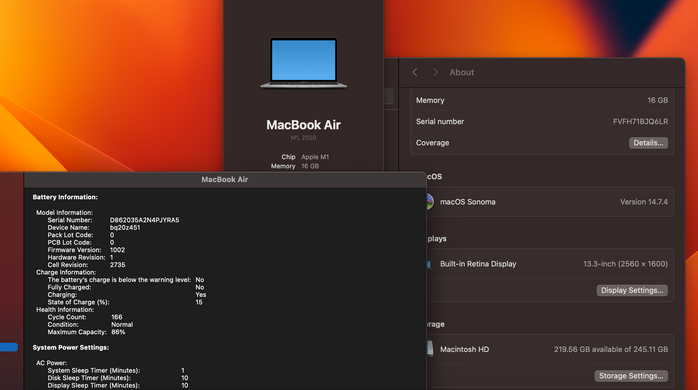Click M1, 2020 subtitle text
The image size is (698, 390).
coord(303,138)
